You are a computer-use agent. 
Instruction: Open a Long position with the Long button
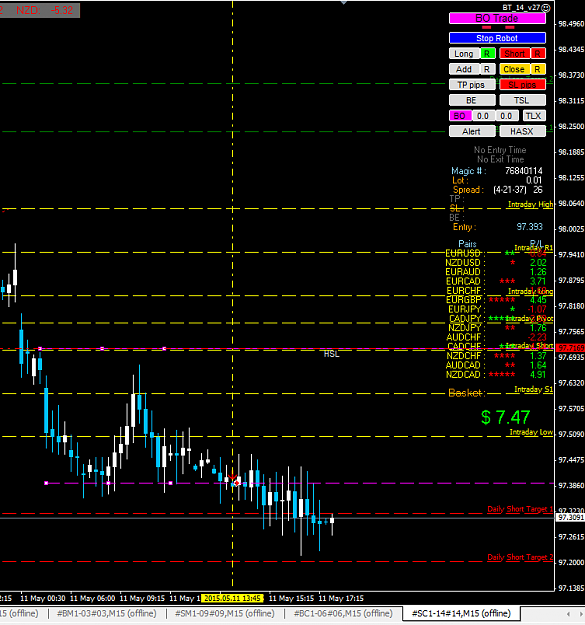(464, 53)
